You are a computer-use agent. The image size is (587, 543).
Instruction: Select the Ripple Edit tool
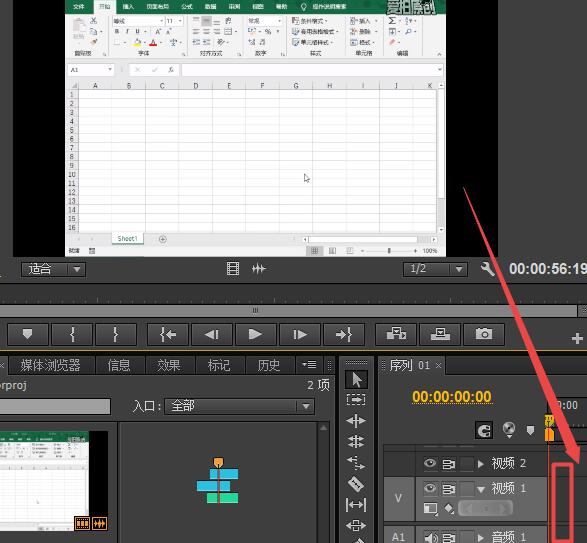point(356,421)
